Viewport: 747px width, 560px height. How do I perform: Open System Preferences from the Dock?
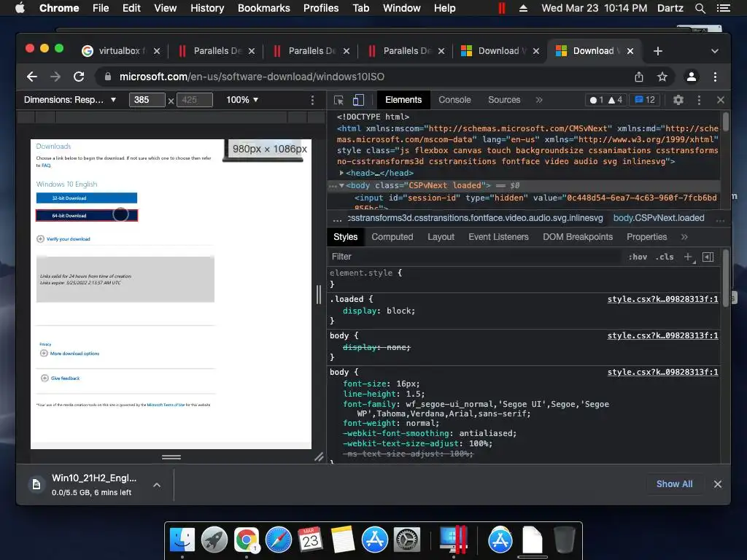pos(406,540)
